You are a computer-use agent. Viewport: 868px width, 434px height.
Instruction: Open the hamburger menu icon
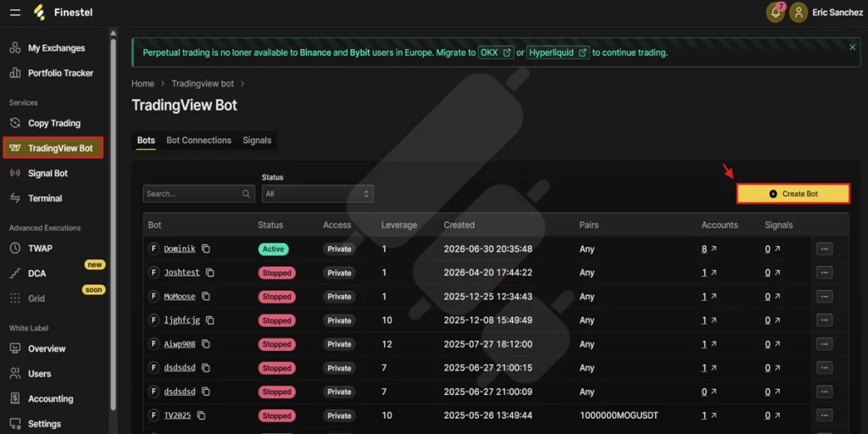click(x=15, y=12)
